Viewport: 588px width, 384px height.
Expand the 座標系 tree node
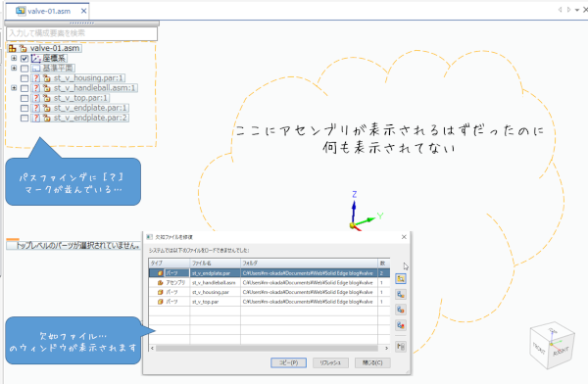(x=14, y=58)
